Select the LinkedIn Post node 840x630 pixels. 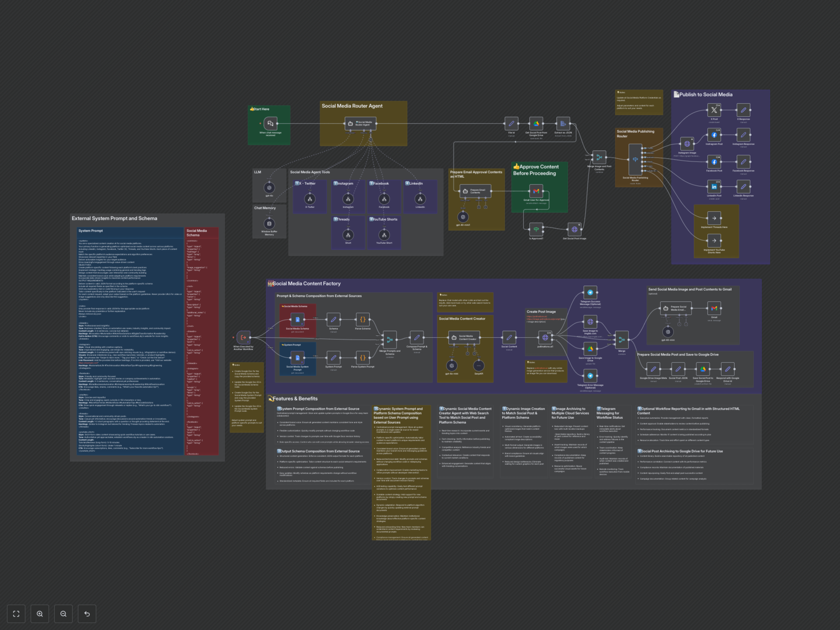click(714, 187)
